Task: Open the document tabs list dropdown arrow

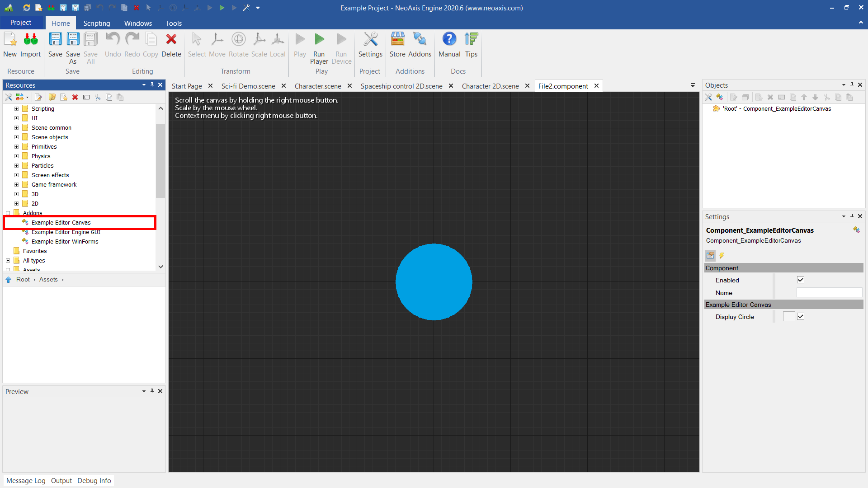Action: click(693, 85)
